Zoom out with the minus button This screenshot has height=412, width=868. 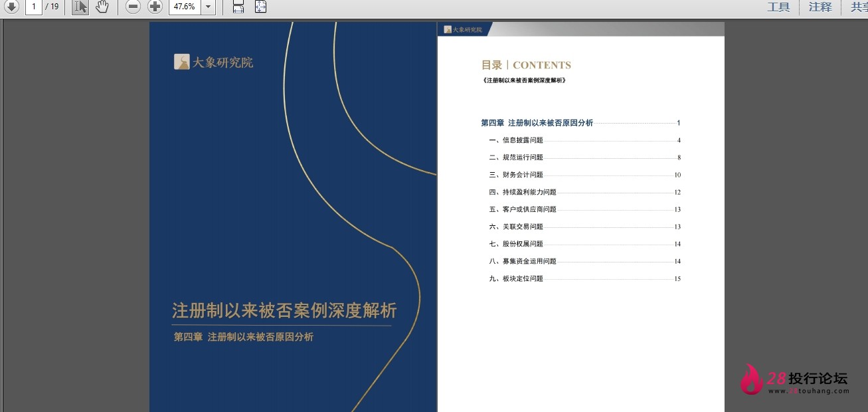133,7
